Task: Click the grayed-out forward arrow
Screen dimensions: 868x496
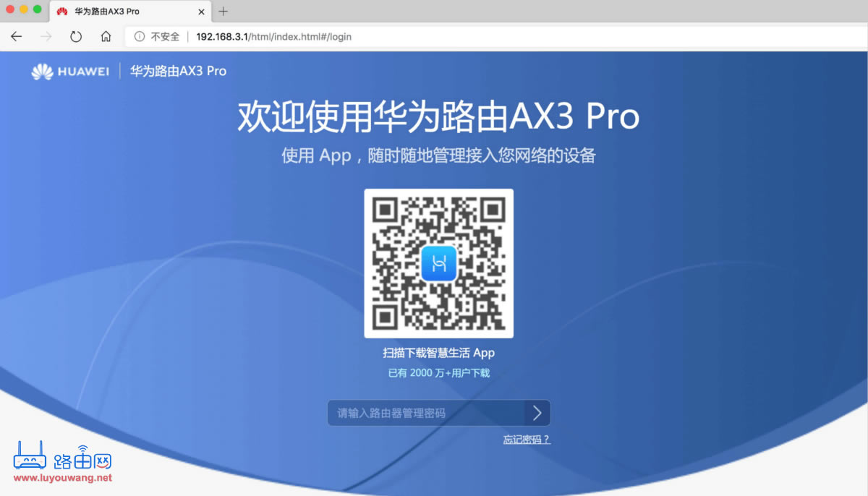Action: point(46,36)
